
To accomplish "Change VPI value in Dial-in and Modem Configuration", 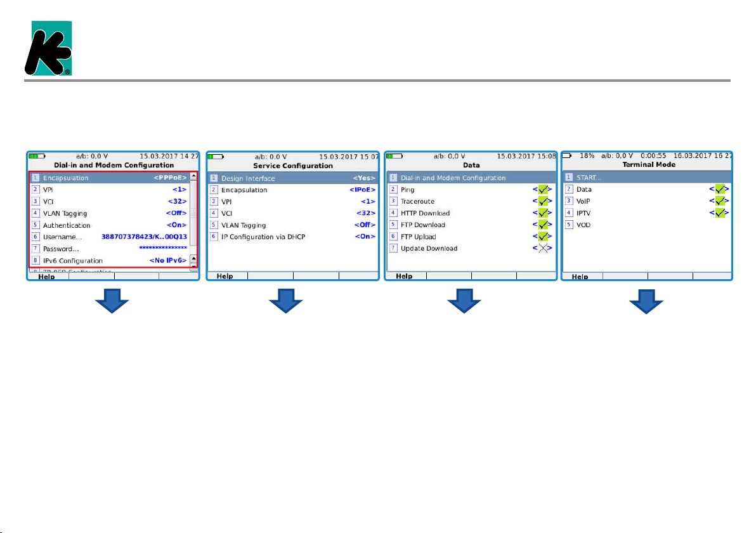I will 179,190.
